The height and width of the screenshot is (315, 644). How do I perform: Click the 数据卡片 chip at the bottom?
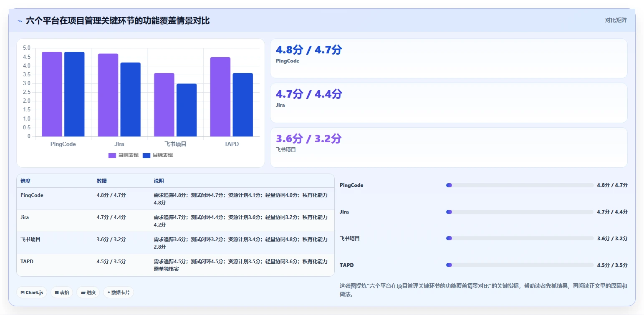coord(119,292)
